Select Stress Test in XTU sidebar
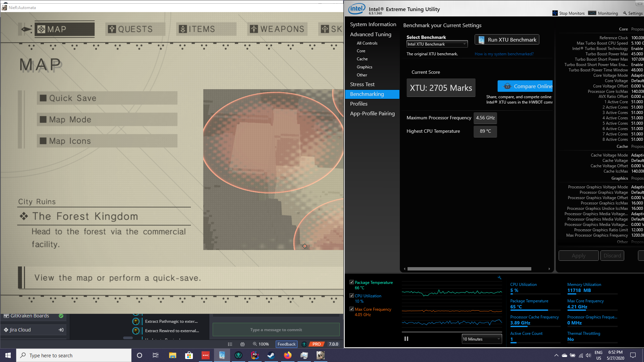 (362, 84)
